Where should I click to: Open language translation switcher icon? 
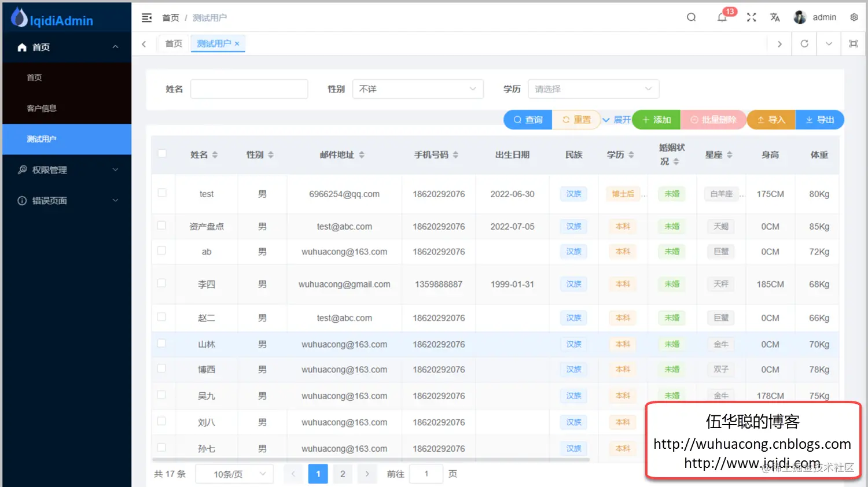775,17
